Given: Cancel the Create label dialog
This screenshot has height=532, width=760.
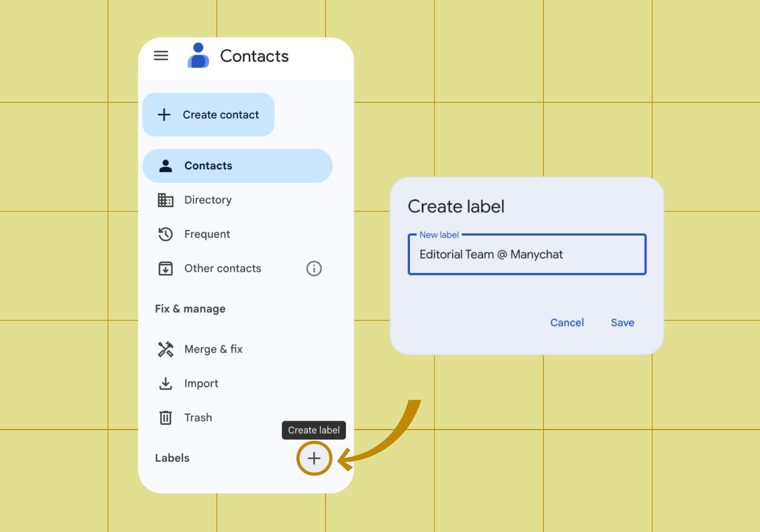Looking at the screenshot, I should [x=567, y=323].
